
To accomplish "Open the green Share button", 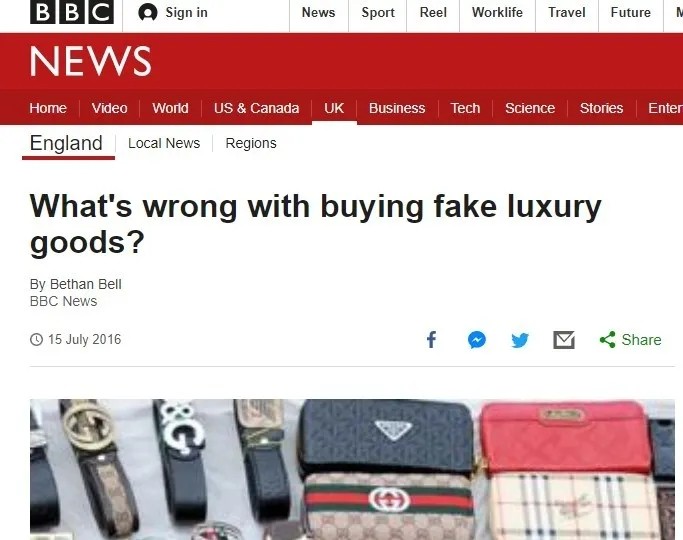I will click(x=630, y=340).
